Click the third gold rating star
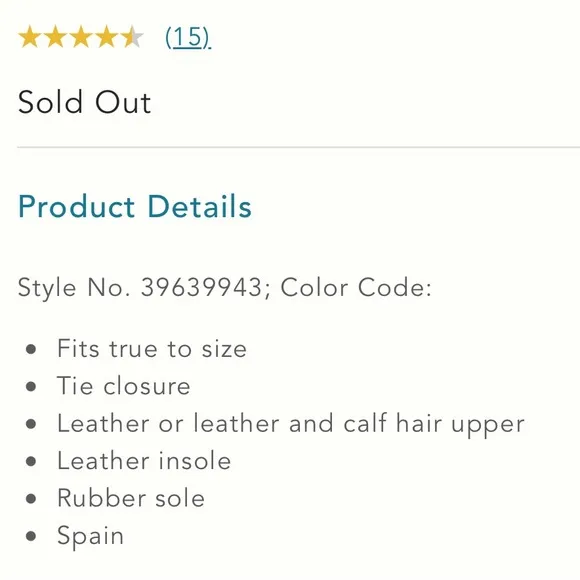 pos(81,37)
